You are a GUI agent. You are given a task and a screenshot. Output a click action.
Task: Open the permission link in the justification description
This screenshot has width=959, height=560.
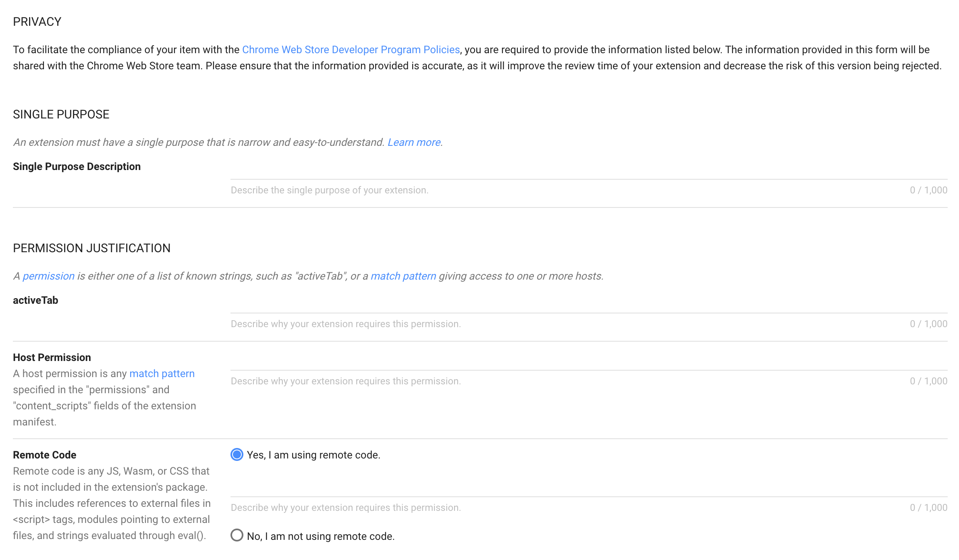coord(48,276)
